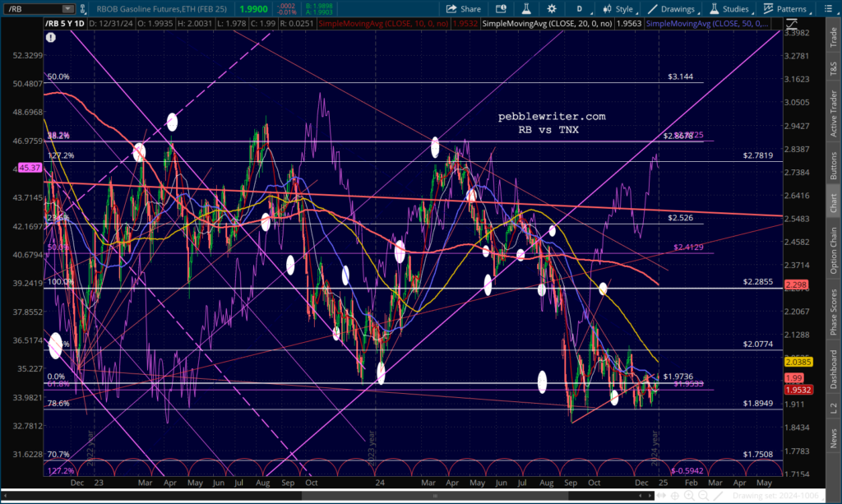Click the $2.0774 Fibonacci level label

pyautogui.click(x=757, y=344)
